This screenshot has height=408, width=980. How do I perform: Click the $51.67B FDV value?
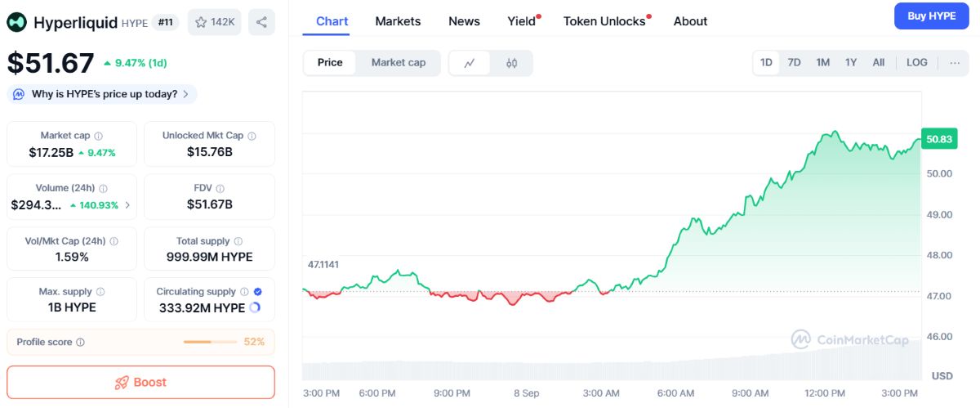tap(210, 204)
